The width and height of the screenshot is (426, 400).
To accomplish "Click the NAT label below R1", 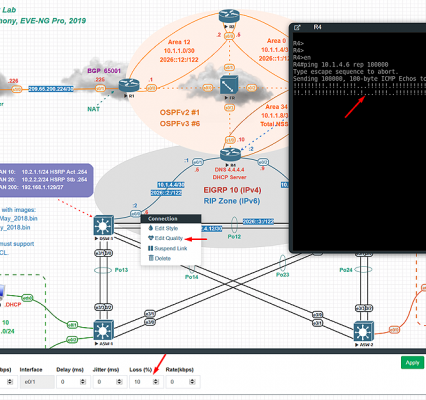I will pos(93,109).
